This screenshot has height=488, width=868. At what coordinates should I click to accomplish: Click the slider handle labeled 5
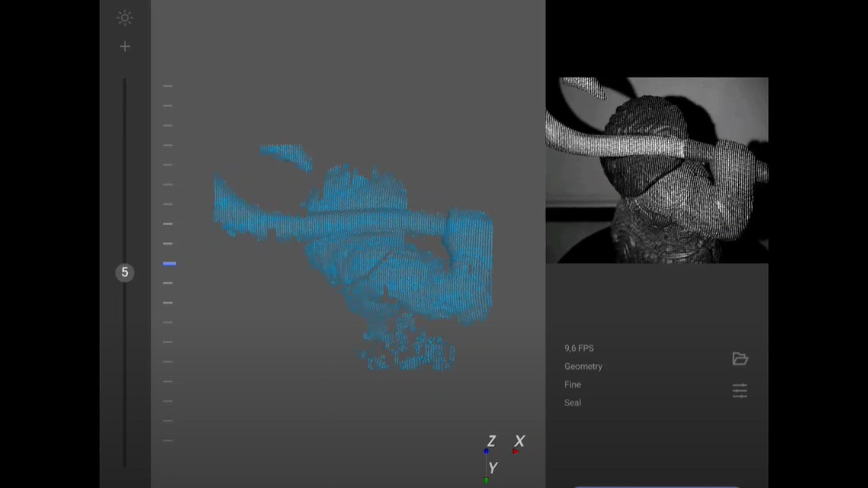click(x=125, y=272)
